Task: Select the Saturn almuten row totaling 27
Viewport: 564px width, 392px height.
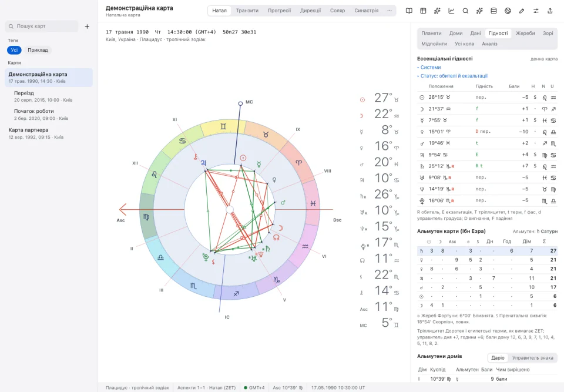Action: (x=488, y=251)
